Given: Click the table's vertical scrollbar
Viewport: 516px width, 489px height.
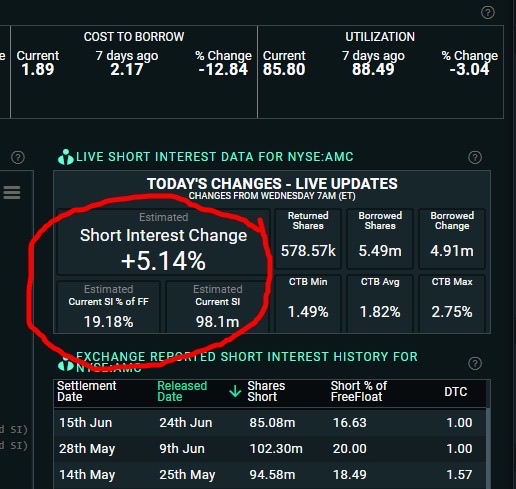Looking at the screenshot, I should tap(488, 447).
